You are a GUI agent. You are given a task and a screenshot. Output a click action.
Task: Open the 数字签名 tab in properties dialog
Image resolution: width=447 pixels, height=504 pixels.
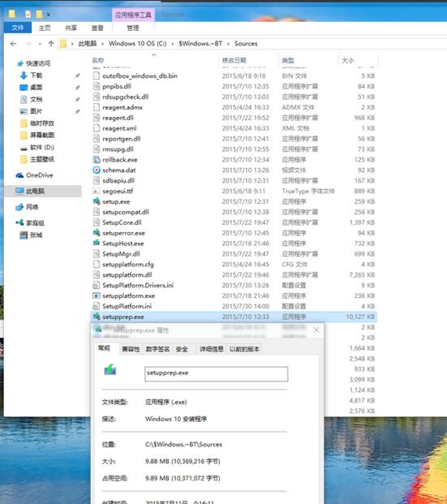point(157,349)
